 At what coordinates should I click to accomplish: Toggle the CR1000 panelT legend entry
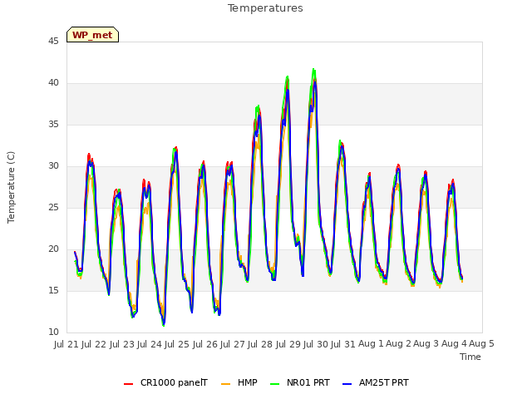click(x=165, y=382)
